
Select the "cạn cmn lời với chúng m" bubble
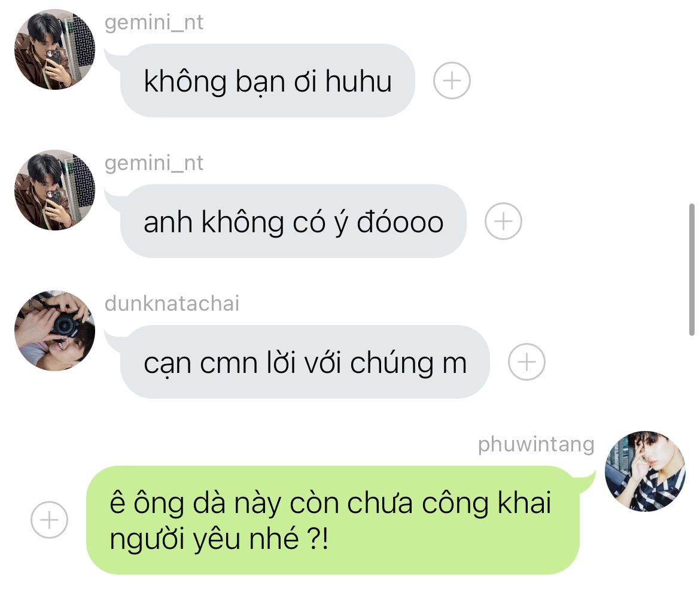click(305, 362)
